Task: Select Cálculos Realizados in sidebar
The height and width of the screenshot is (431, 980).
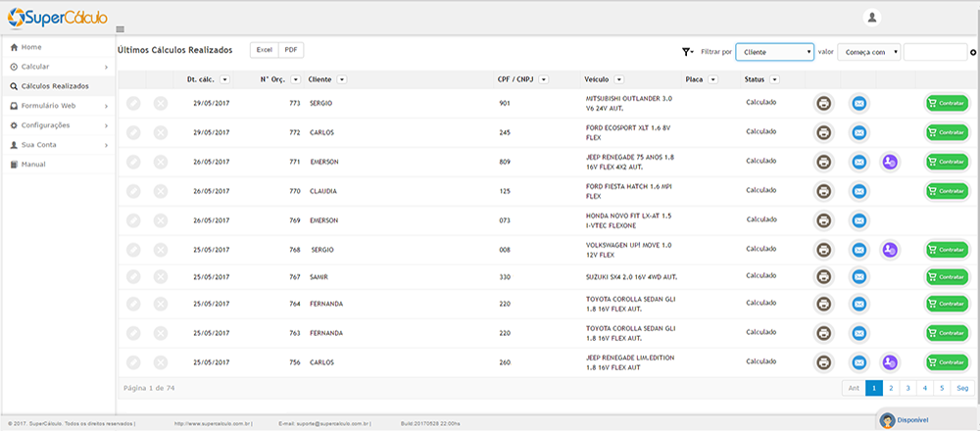Action: tap(58, 86)
